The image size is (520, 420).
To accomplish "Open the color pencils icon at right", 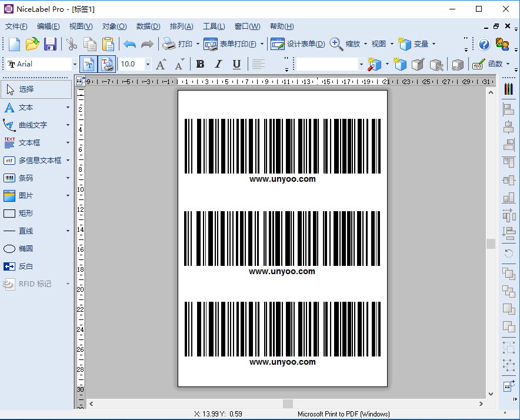I will (508, 89).
